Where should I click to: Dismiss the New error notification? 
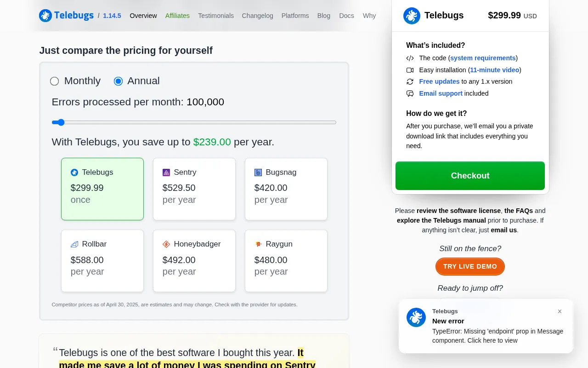(560, 311)
